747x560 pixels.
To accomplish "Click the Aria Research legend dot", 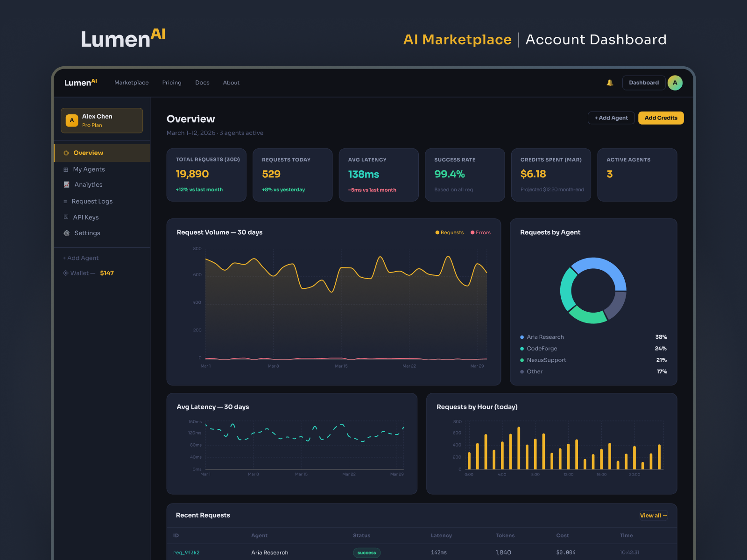I will pyautogui.click(x=522, y=337).
